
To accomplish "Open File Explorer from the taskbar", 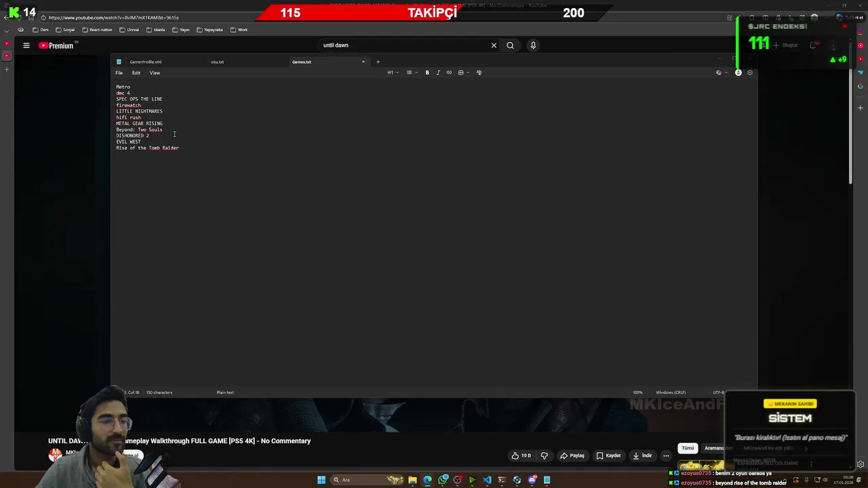I will tap(412, 480).
